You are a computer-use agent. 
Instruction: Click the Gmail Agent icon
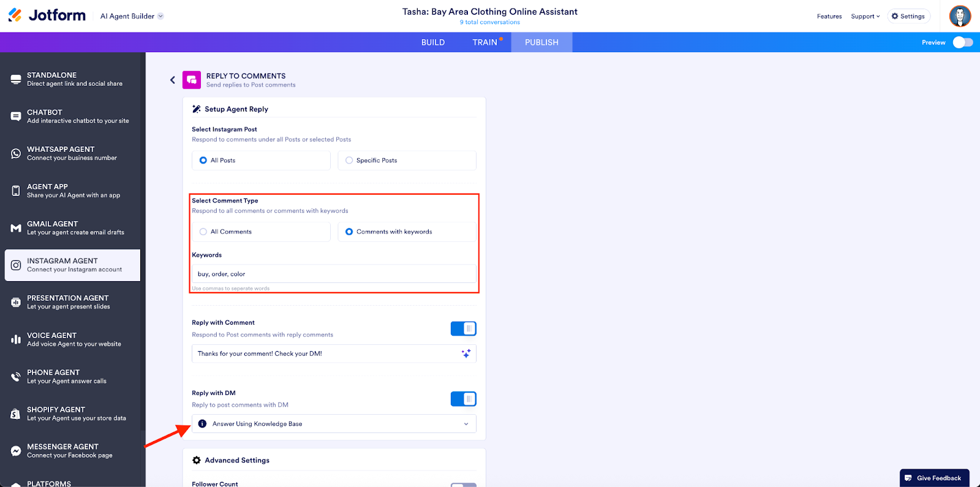coord(16,228)
